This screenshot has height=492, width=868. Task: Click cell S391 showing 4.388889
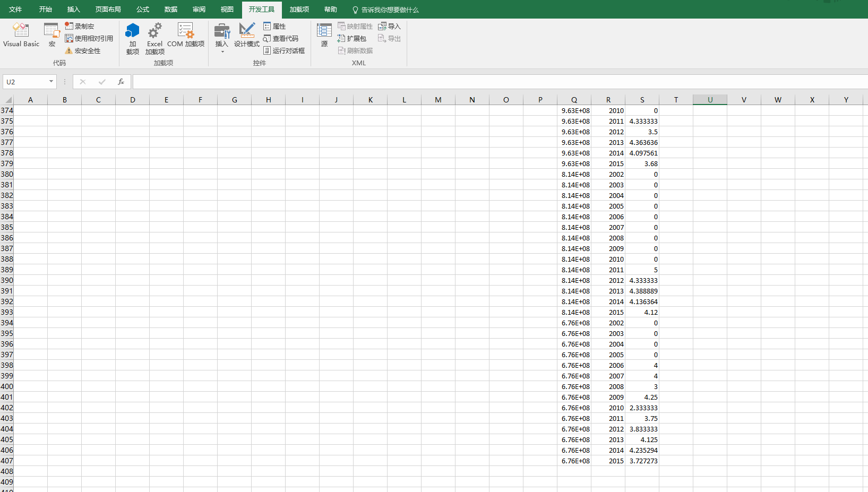[642, 291]
